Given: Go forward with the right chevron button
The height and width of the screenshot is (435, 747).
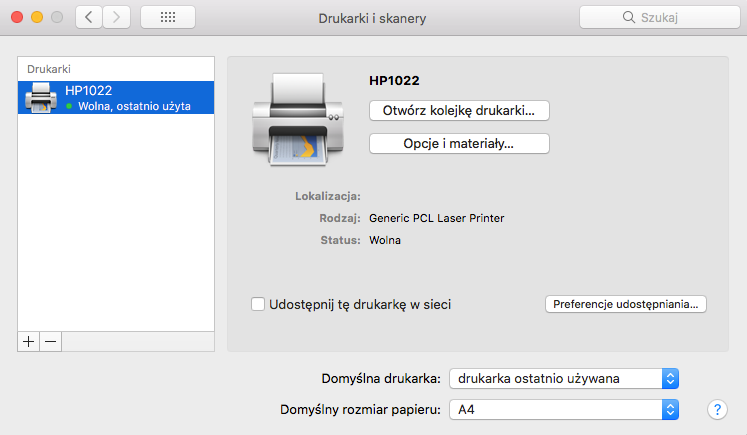Looking at the screenshot, I should coord(116,18).
